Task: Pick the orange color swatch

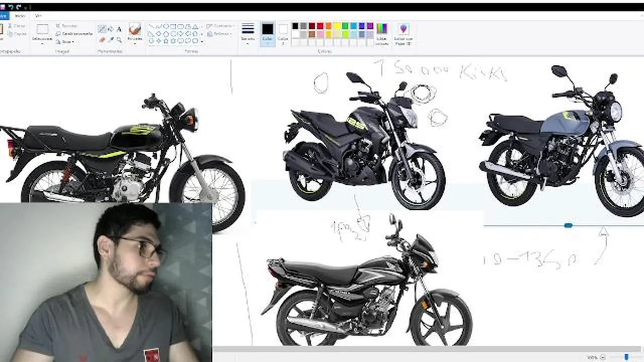Action: (329, 26)
